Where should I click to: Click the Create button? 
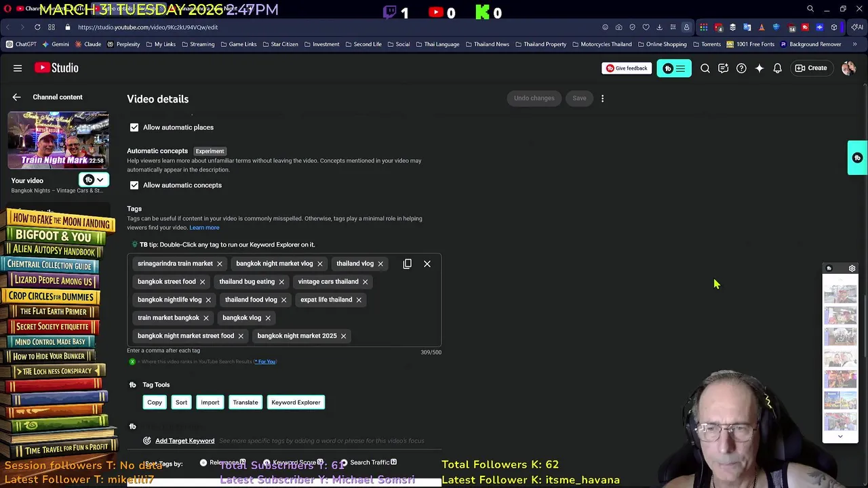point(811,68)
